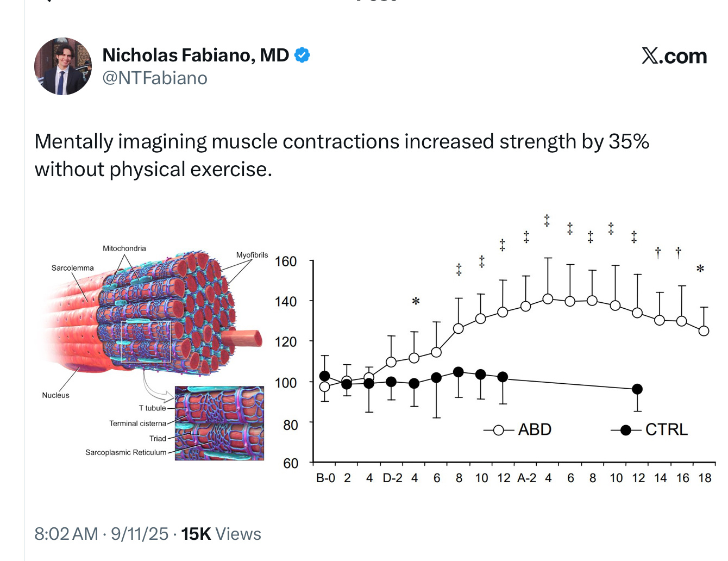728x561 pixels.
Task: Click the 15K Views count
Action: click(221, 534)
